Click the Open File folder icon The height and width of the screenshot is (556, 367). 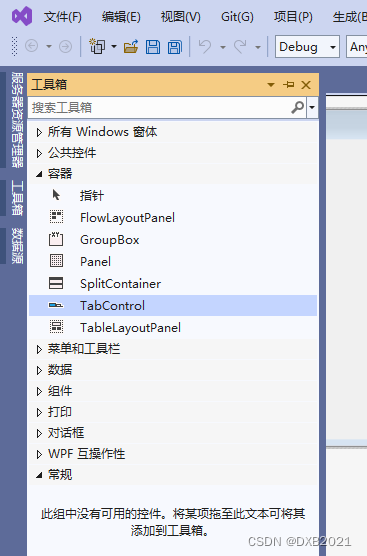(x=131, y=47)
